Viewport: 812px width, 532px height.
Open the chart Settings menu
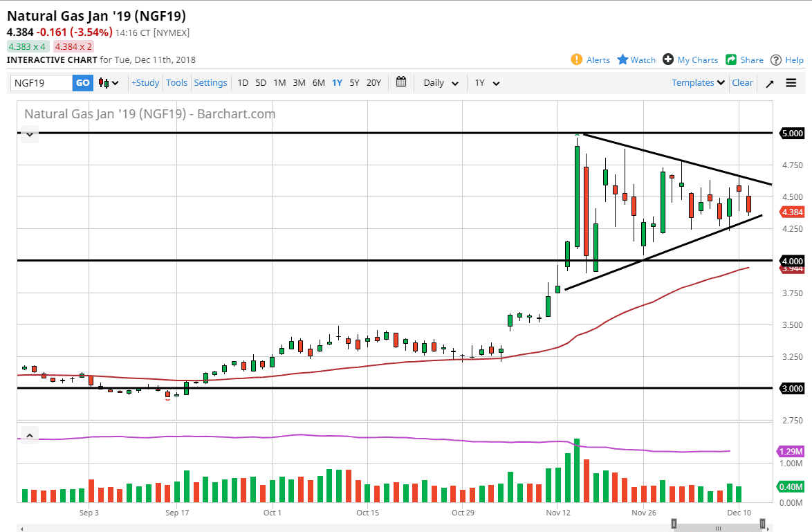click(x=210, y=83)
